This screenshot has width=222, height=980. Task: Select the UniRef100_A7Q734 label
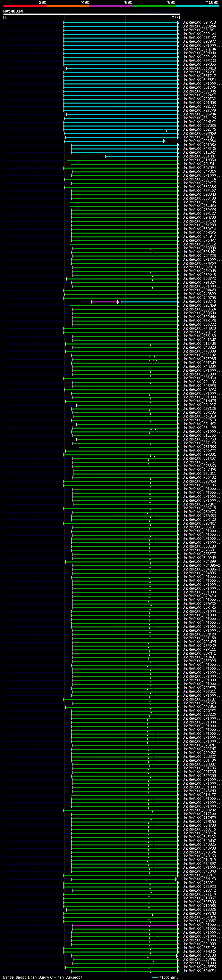click(x=199, y=49)
